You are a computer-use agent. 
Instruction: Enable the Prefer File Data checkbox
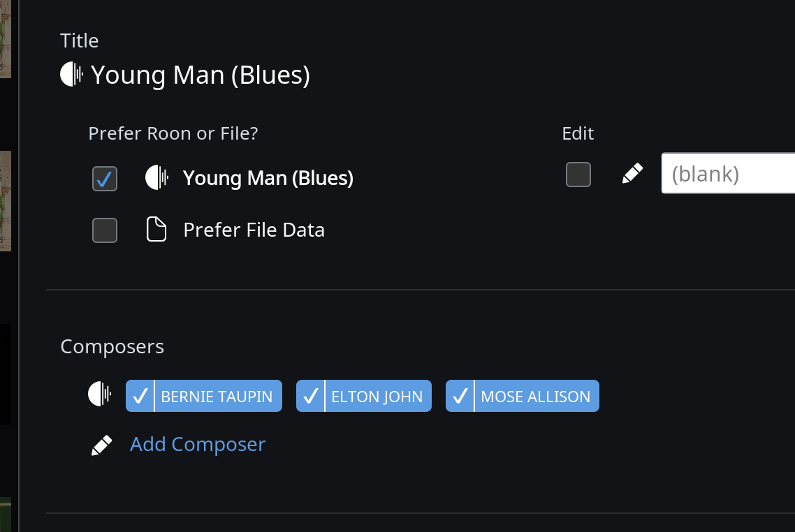coord(105,230)
